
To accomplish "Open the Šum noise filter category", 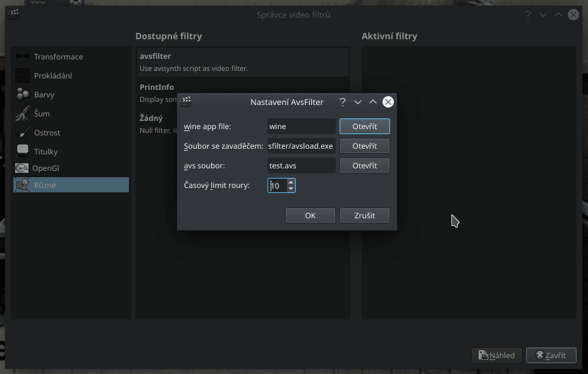I will tap(21, 113).
